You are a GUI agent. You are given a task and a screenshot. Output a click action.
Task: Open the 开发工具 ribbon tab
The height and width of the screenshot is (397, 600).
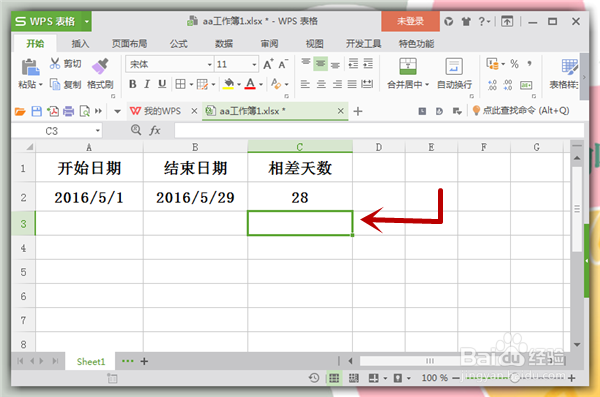pyautogui.click(x=364, y=44)
